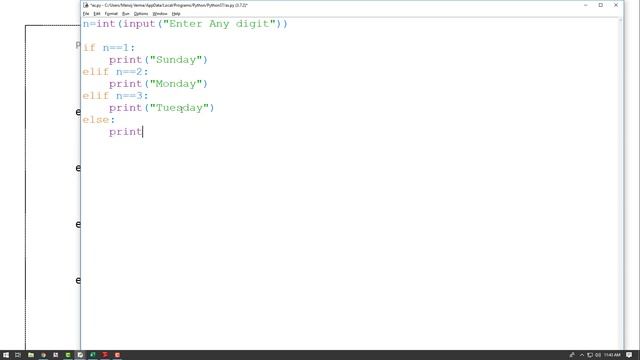Click the "if n==1:" code line
Screen dimensions: 640x360
(109, 48)
